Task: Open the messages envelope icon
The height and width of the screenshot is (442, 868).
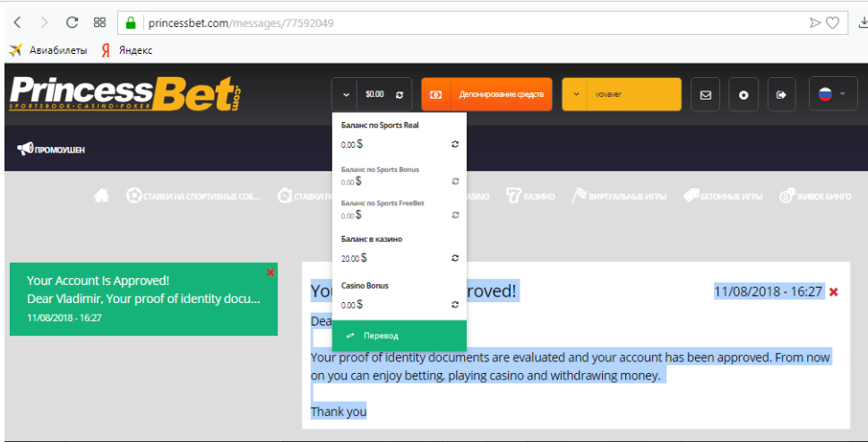Action: click(x=705, y=95)
